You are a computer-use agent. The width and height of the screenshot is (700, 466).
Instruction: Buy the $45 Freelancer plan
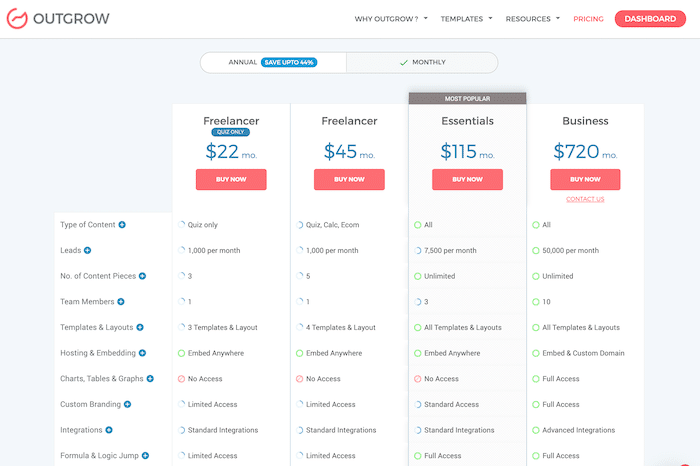coord(349,179)
